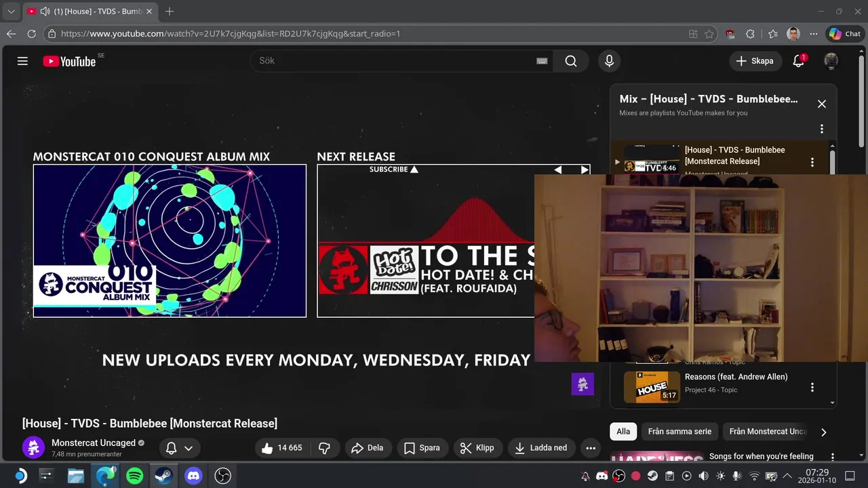
Task: Open Steam from the taskbar
Action: (x=163, y=476)
